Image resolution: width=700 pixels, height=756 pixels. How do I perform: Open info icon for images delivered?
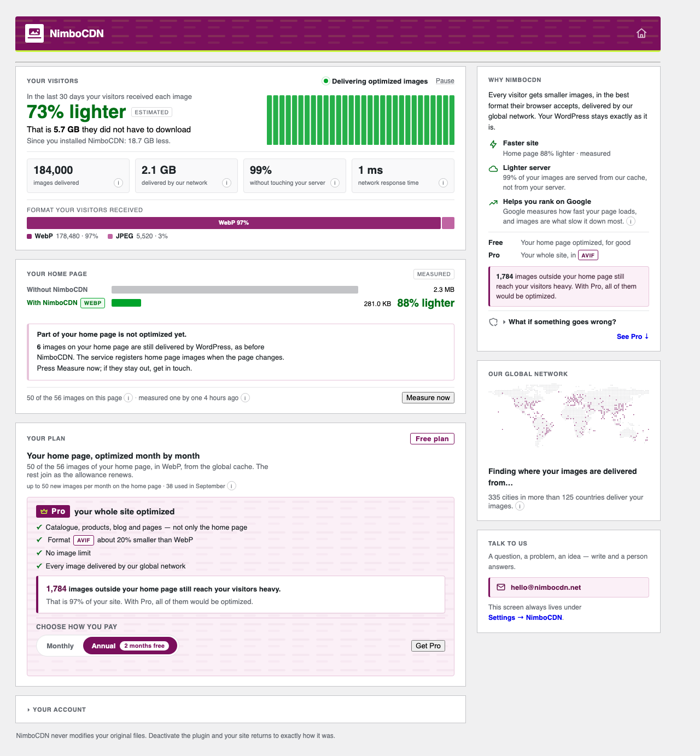point(118,183)
